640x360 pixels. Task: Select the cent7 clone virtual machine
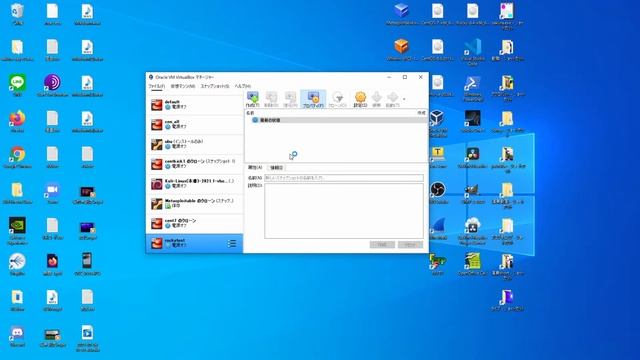point(194,223)
